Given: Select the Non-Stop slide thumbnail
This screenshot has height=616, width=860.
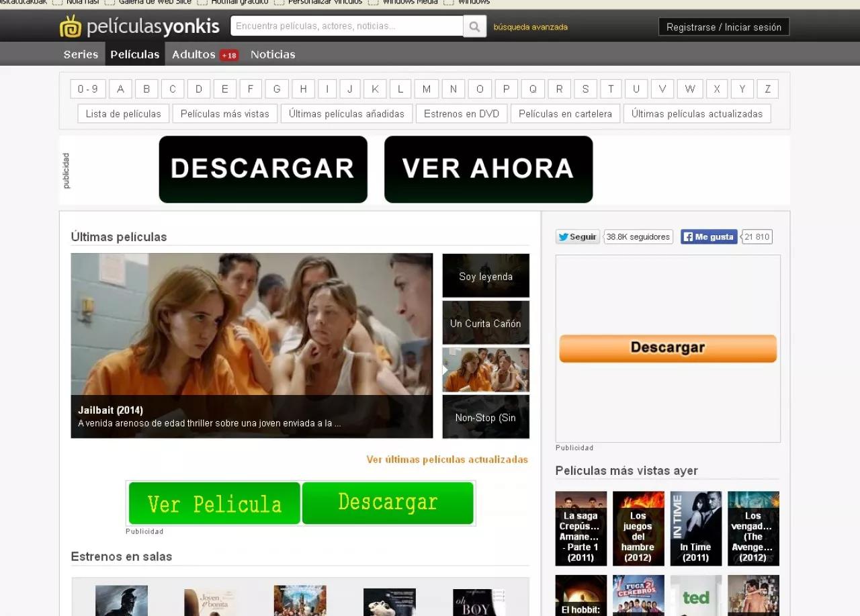Looking at the screenshot, I should (x=486, y=416).
